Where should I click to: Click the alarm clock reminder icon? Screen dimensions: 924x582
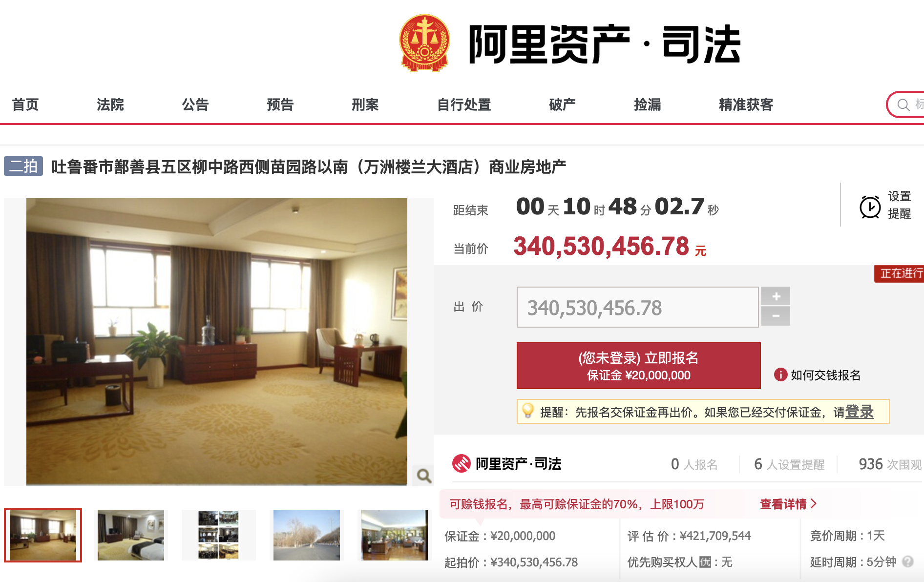click(x=870, y=207)
